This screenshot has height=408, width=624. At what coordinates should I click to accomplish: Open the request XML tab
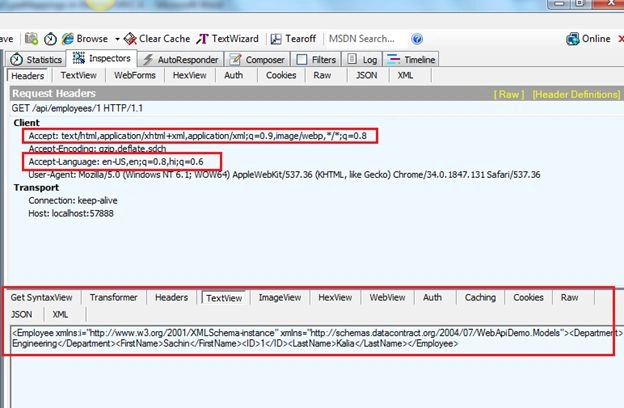click(x=406, y=75)
